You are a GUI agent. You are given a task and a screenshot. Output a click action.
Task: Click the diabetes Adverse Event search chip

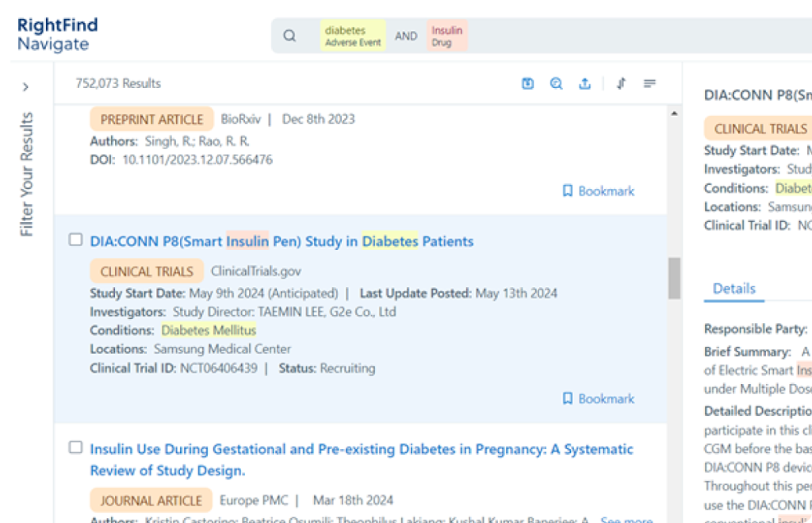pyautogui.click(x=353, y=36)
